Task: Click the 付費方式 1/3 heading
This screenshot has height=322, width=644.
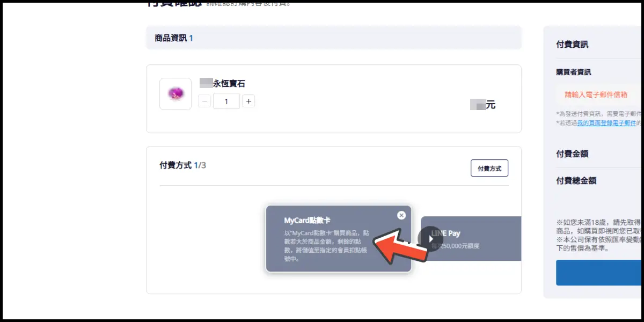Action: coord(182,165)
